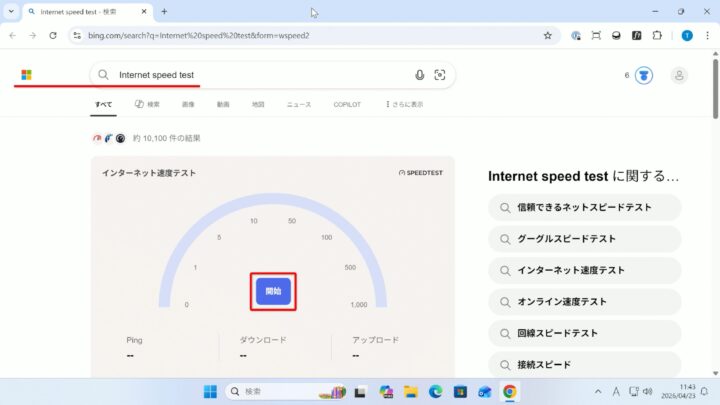Open File Explorer from taskbar
This screenshot has height=405, width=720.
pos(410,391)
